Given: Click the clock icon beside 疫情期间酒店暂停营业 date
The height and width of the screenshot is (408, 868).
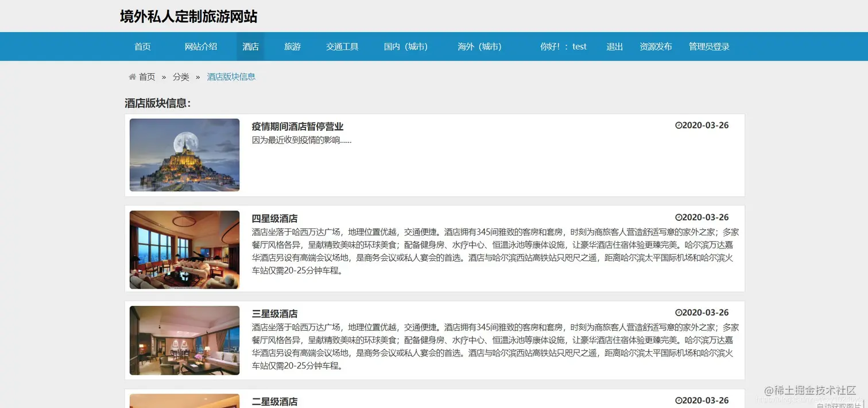Looking at the screenshot, I should (x=679, y=125).
